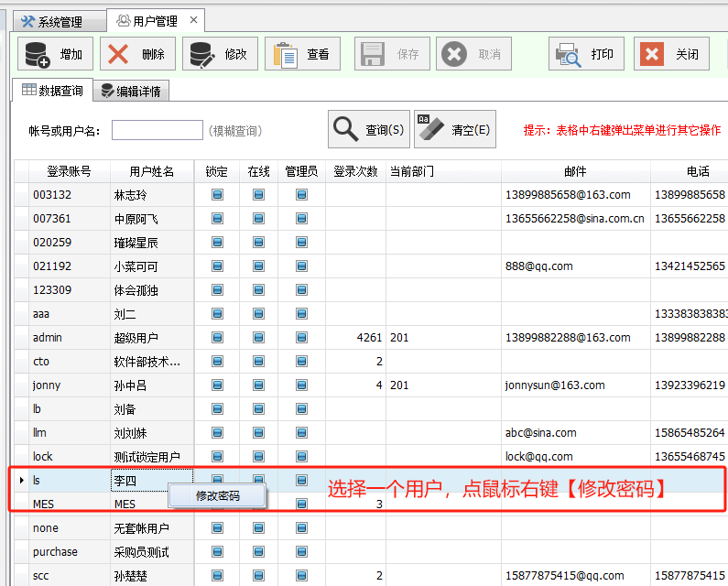The height and width of the screenshot is (586, 728).
Task: Click the 查看 view button
Action: point(302,54)
